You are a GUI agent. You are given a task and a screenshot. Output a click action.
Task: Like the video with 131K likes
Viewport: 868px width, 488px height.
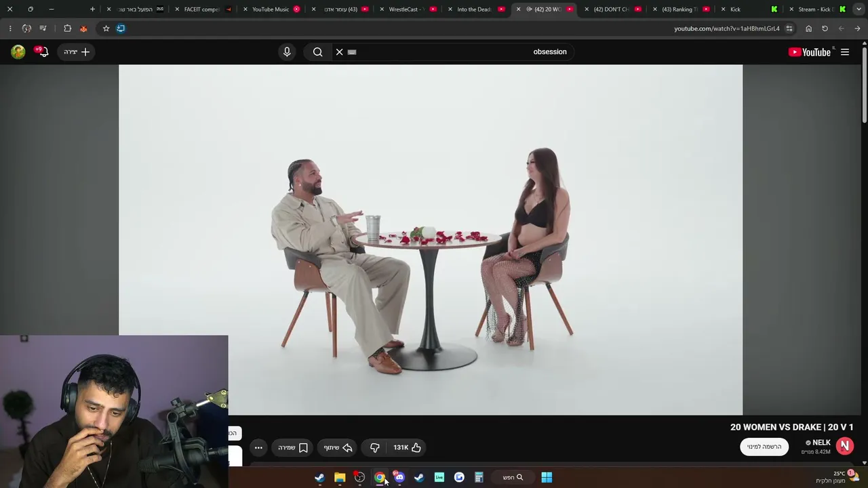click(408, 447)
